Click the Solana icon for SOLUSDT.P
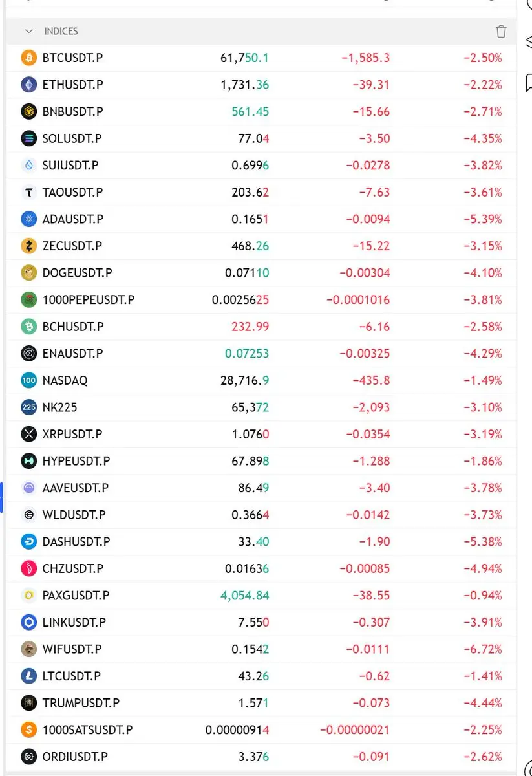 point(28,138)
